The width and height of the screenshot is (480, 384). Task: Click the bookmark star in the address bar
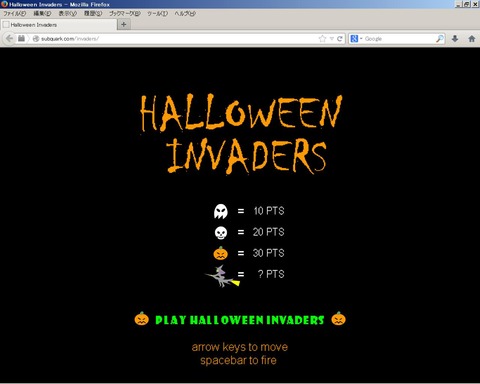tap(322, 39)
